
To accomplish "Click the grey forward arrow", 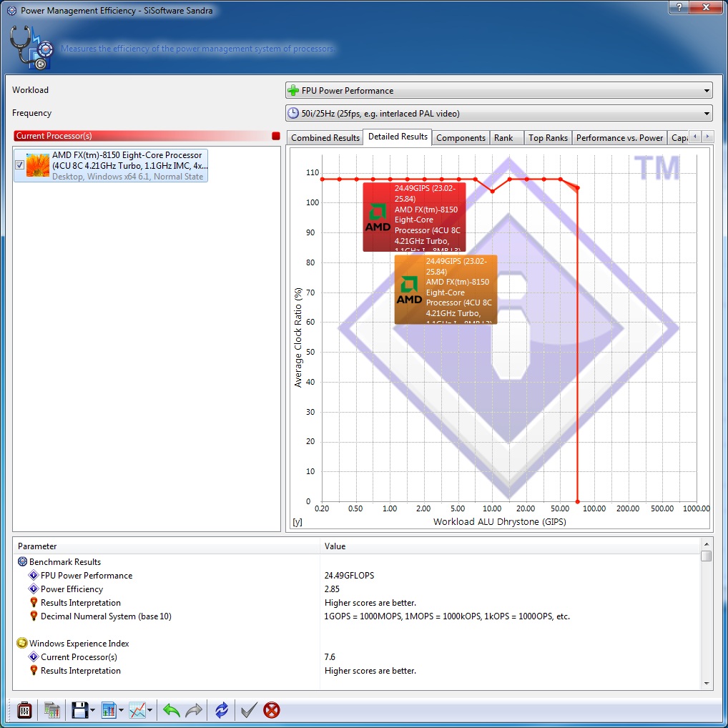I will (x=194, y=710).
